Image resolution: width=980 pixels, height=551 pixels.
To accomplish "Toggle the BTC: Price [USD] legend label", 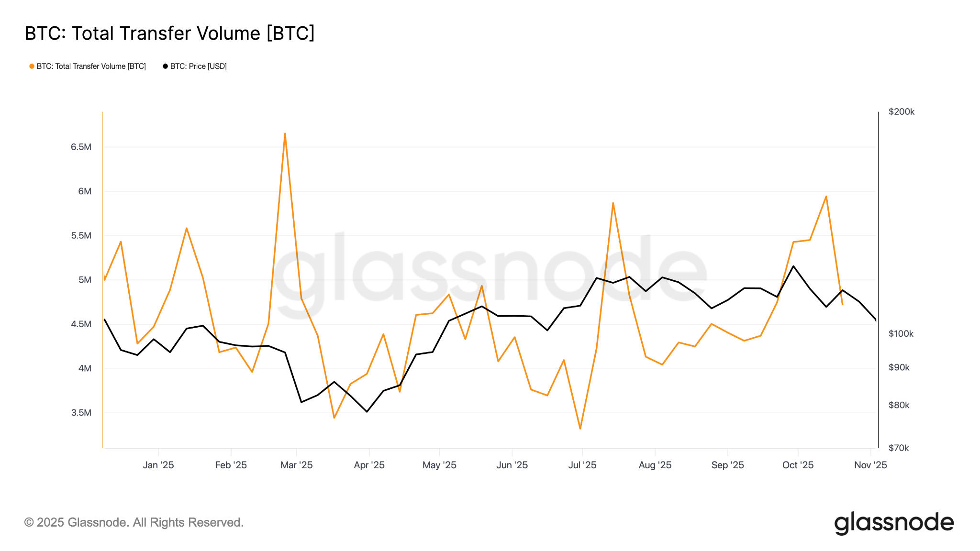I will [x=198, y=66].
